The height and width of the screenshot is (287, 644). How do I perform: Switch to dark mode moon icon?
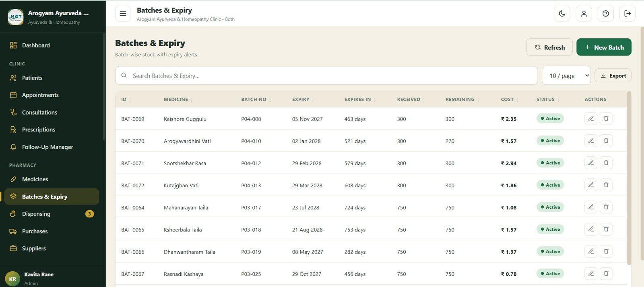(x=562, y=14)
